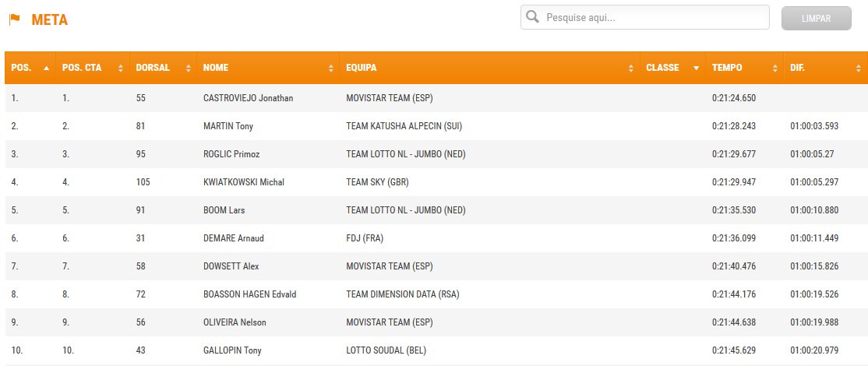The image size is (868, 366).
Task: Select rider KWIATKOWSKI Michal
Action: pos(244,182)
